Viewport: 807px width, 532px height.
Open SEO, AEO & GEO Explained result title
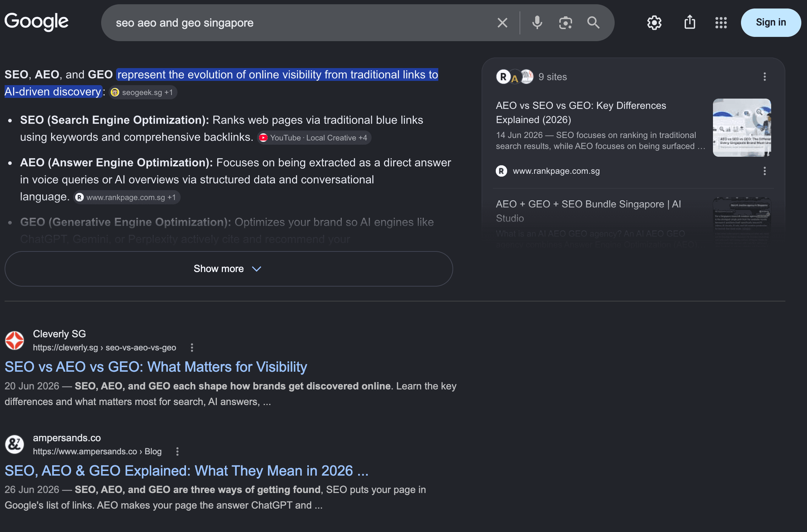(x=187, y=471)
